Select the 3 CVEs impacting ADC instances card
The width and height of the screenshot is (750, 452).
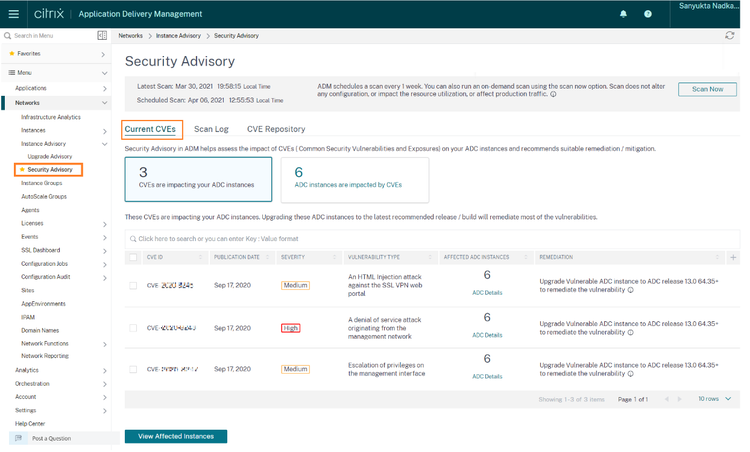tap(199, 179)
